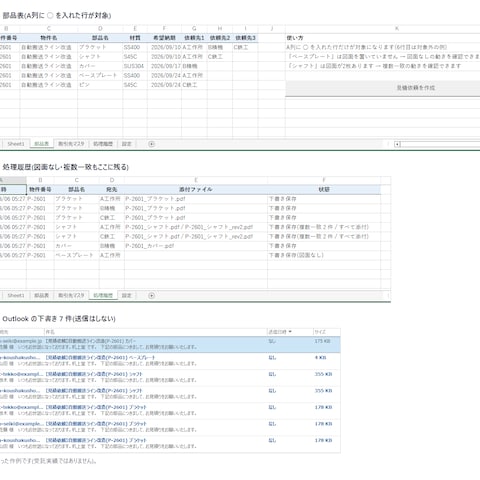The height and width of the screenshot is (480, 480).
Task: Select the Sheet1 tab in the top workbook
Action: coord(16,144)
